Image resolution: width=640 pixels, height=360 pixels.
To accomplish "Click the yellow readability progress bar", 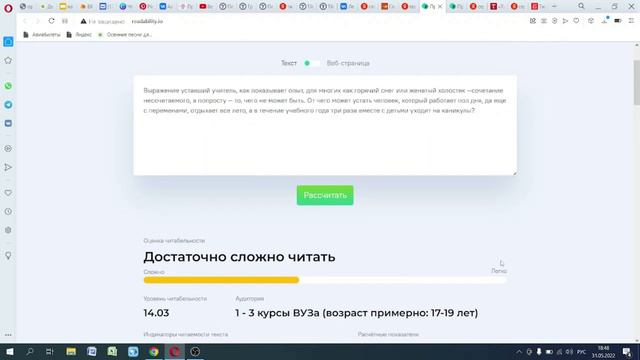I will 221,280.
